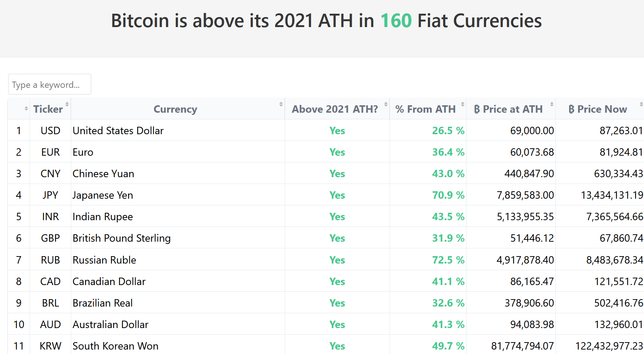This screenshot has height=354, width=644.
Task: Click the sort arrows beside % From ATH
Action: (463, 105)
